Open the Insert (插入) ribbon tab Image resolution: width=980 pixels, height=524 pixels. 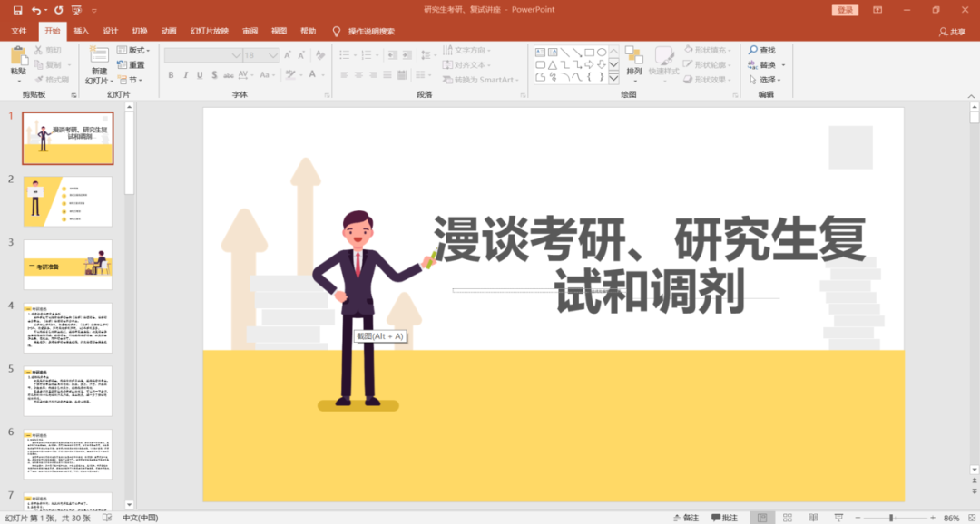(82, 31)
